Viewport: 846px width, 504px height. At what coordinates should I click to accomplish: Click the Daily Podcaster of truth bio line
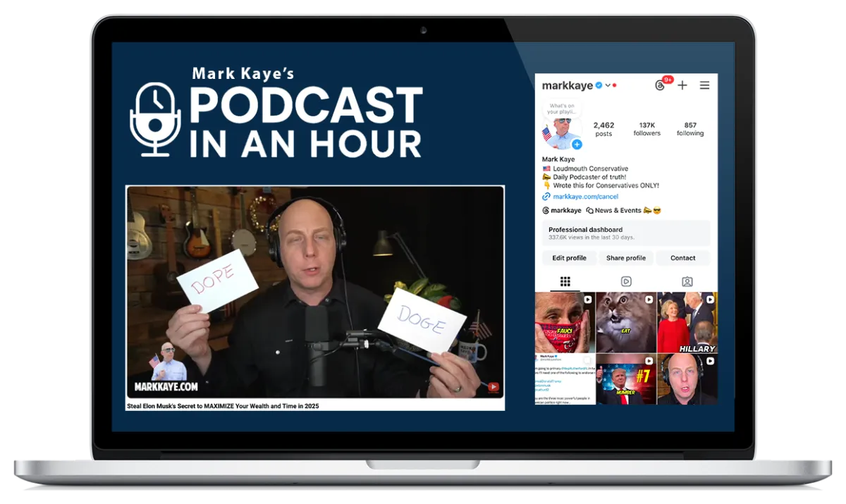coord(584,178)
